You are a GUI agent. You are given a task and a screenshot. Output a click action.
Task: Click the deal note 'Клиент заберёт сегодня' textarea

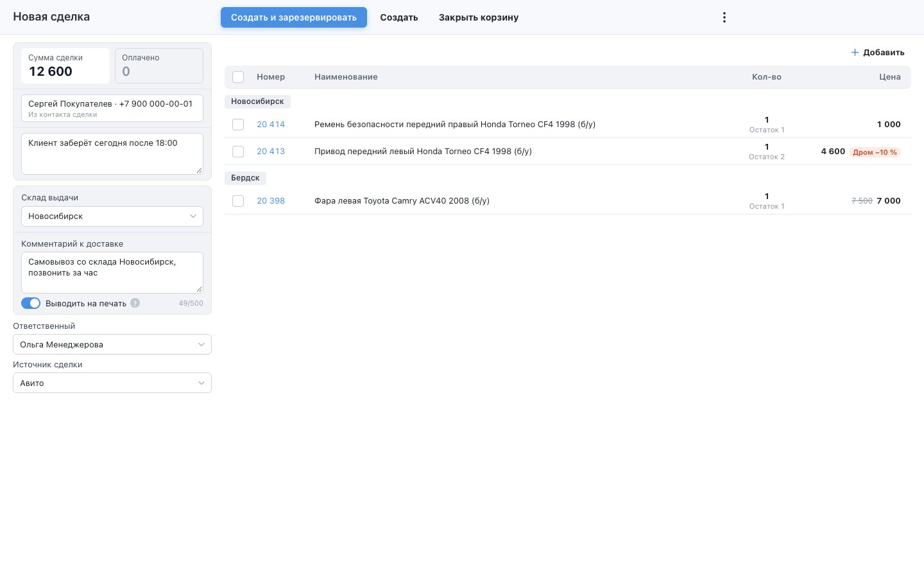tap(112, 153)
